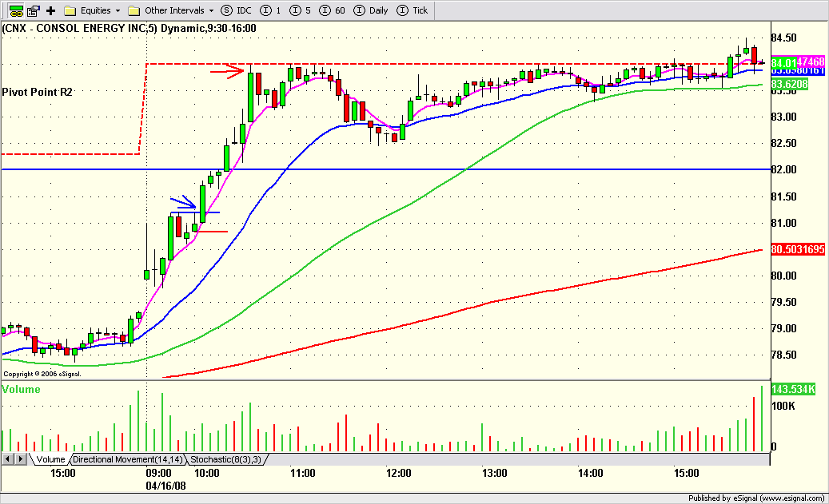Image resolution: width=829 pixels, height=504 pixels.
Task: Switch to the Daily interval
Action: [x=371, y=10]
